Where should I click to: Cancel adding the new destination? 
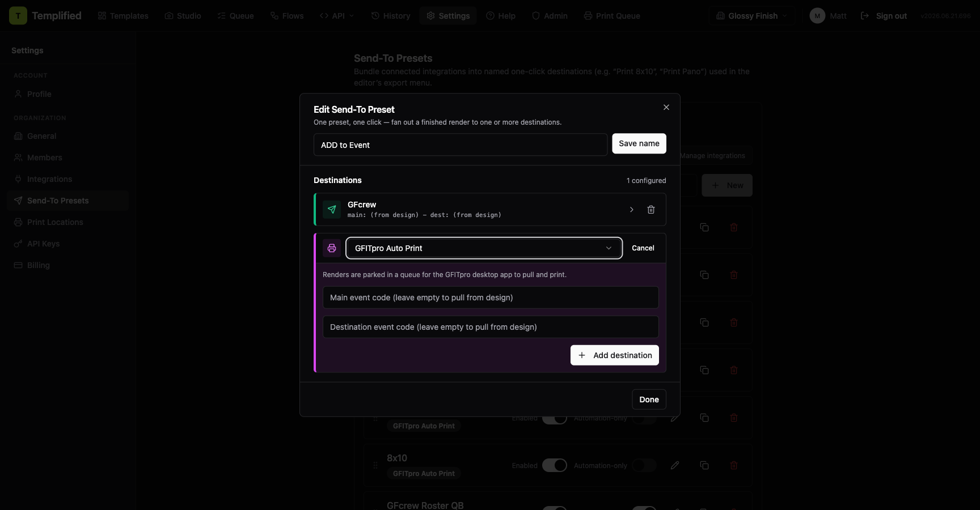click(643, 248)
